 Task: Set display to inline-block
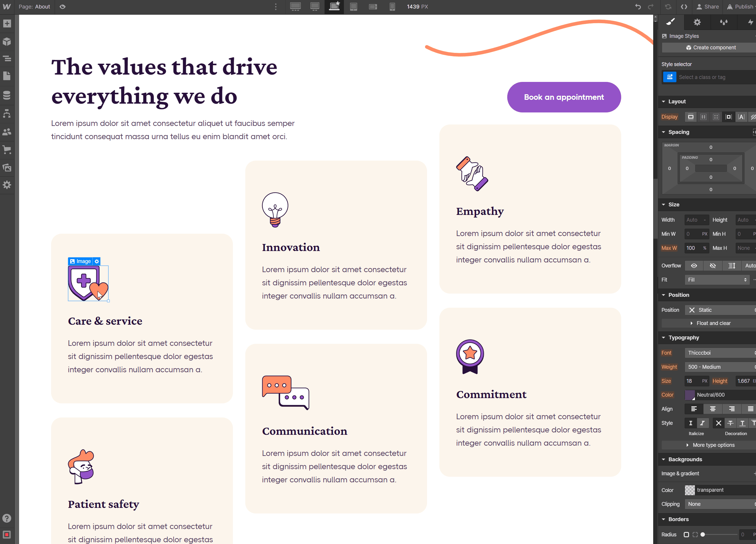[x=729, y=117]
